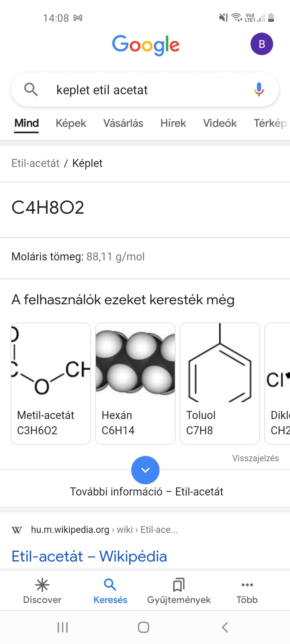Open the Toluol C7H8 card

(220, 383)
